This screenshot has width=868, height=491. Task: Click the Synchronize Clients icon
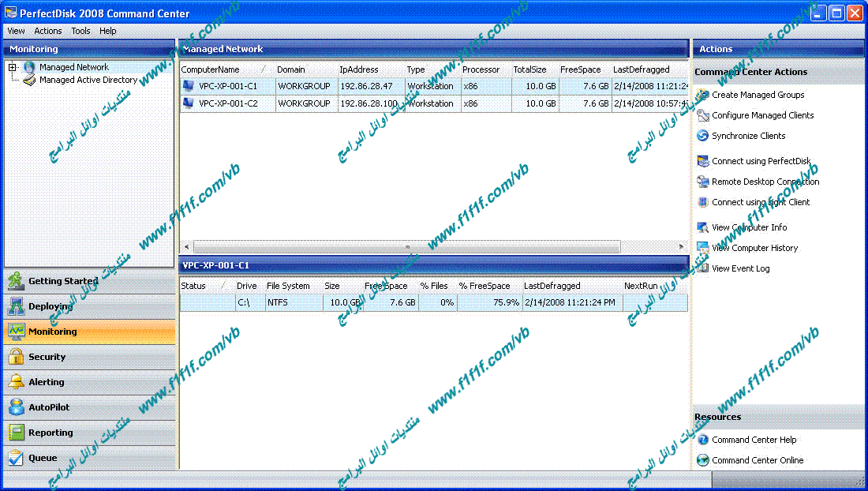[x=702, y=136]
